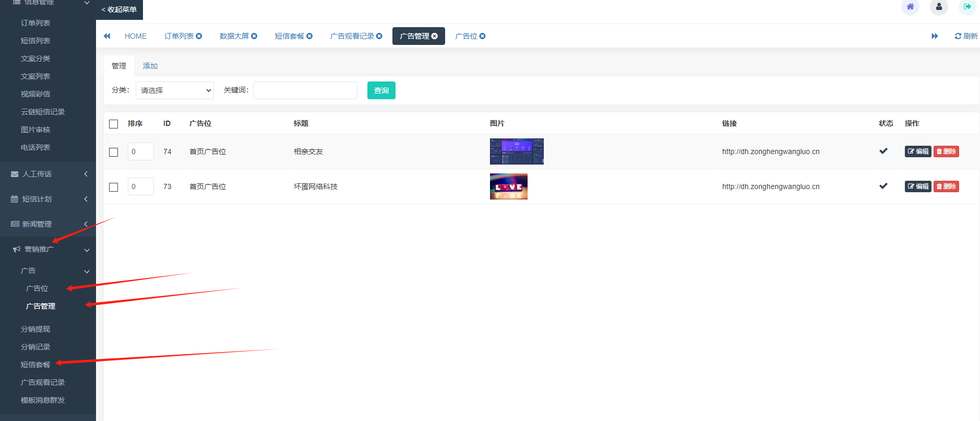Image resolution: width=980 pixels, height=421 pixels.
Task: Click the checkmark status for ID 73
Action: (883, 186)
